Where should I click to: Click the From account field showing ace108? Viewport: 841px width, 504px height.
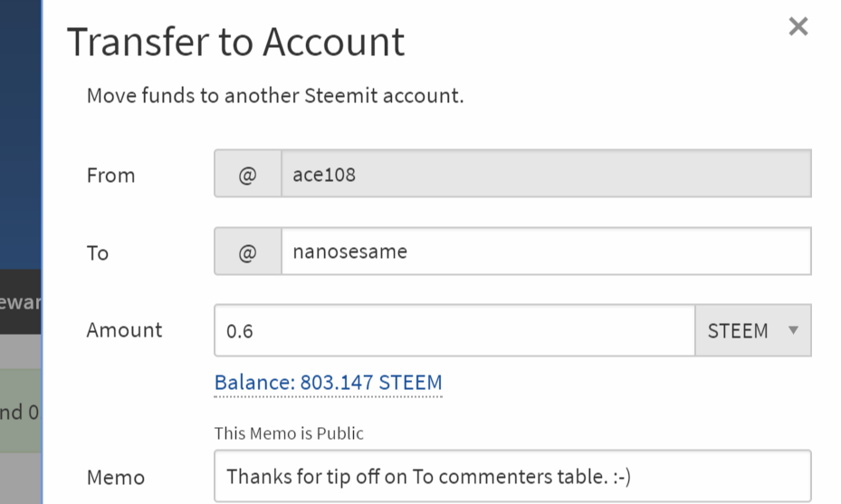(x=545, y=175)
